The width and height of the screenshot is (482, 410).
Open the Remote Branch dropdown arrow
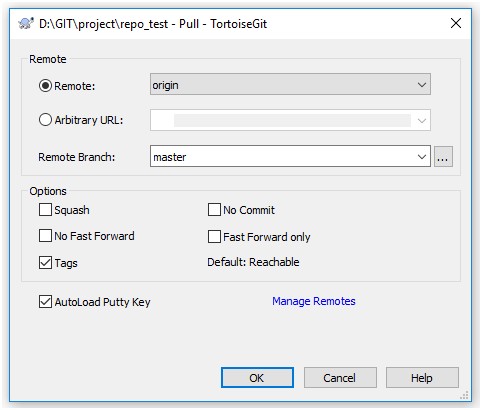point(422,156)
